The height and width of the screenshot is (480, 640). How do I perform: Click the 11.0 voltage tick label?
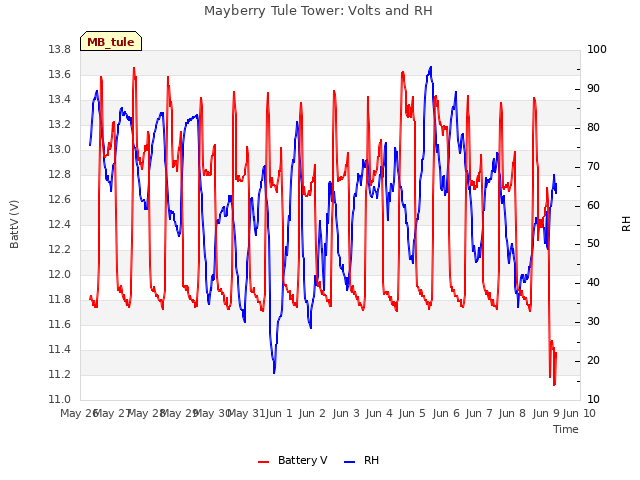(x=60, y=400)
